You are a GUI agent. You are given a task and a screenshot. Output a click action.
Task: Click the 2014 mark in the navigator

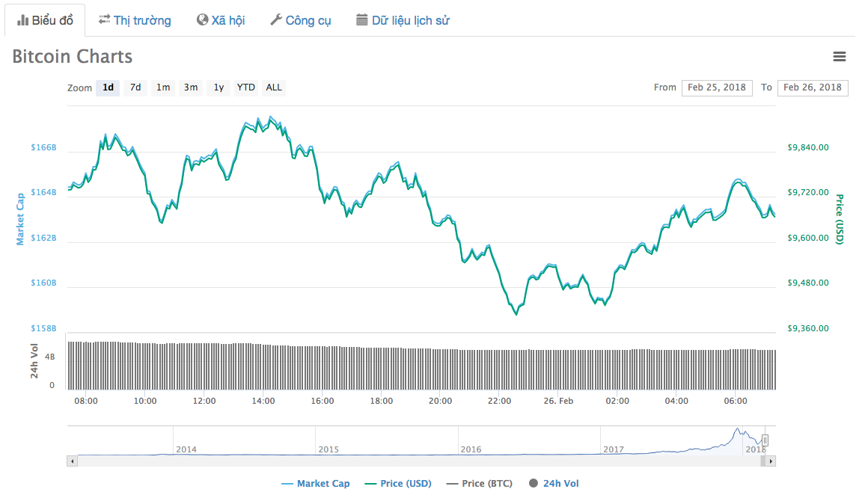click(186, 449)
